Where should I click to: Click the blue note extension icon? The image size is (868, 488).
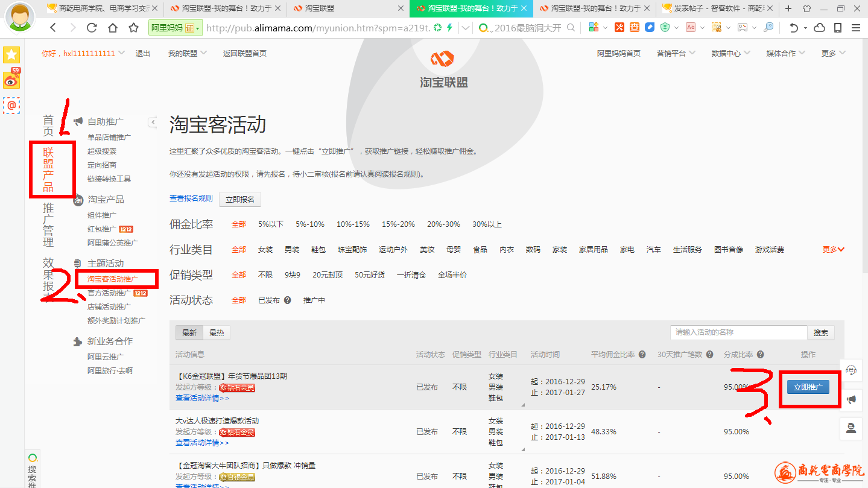pos(650,28)
